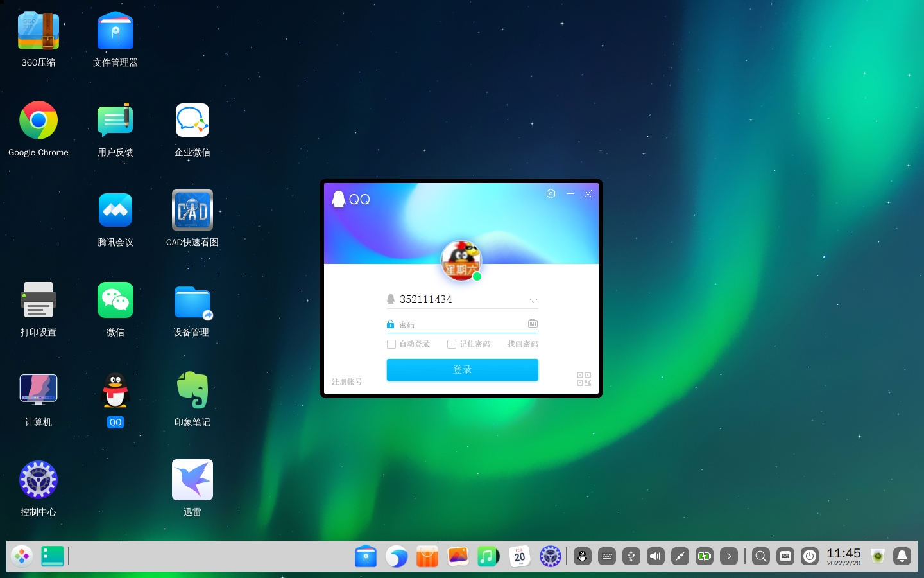Open the 注册帐号 link
This screenshot has width=924, height=578.
[347, 382]
